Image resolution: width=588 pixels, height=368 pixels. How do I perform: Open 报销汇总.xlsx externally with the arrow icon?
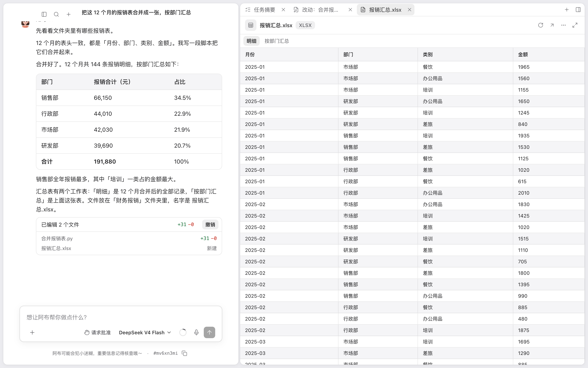click(x=552, y=25)
